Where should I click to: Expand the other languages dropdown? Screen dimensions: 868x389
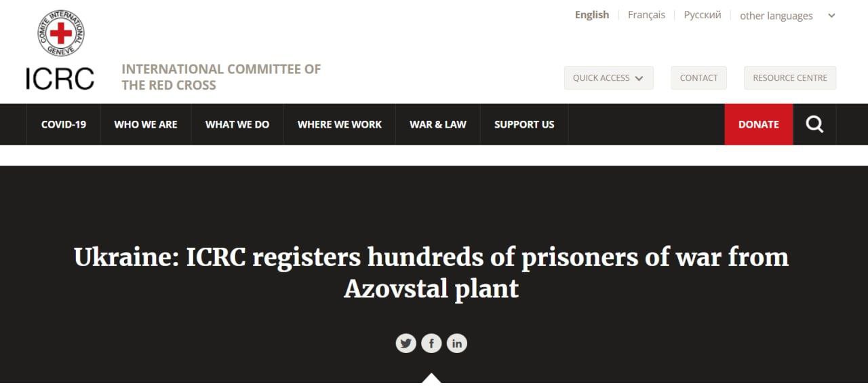787,16
